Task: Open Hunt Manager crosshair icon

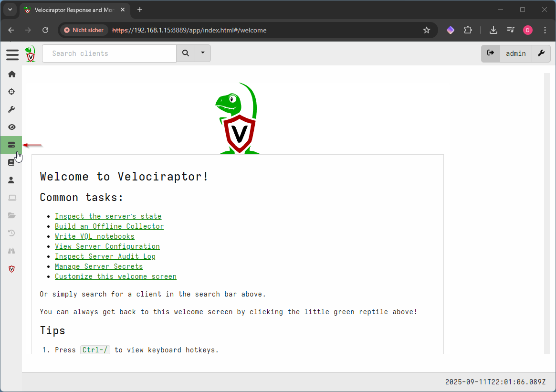Action: click(12, 92)
